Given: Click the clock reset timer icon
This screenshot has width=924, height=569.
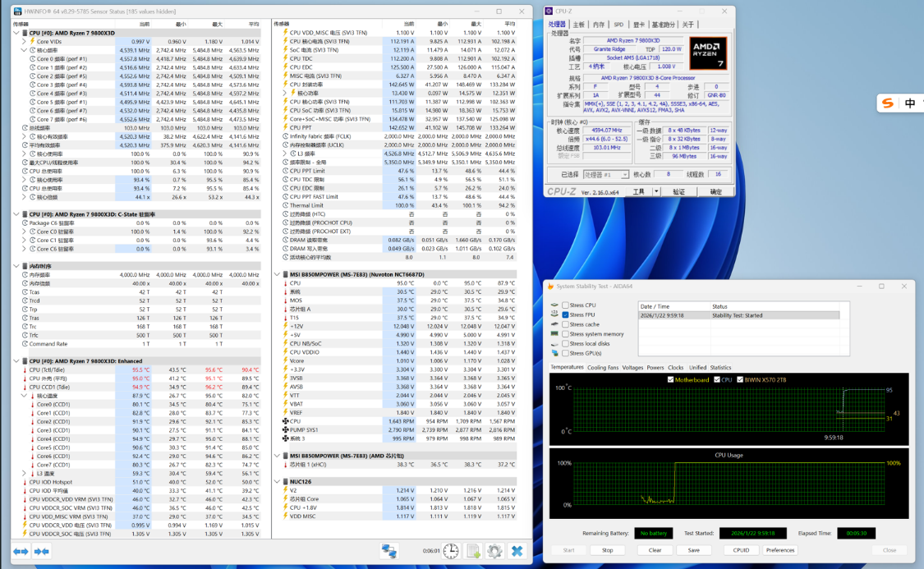Looking at the screenshot, I should 451,551.
